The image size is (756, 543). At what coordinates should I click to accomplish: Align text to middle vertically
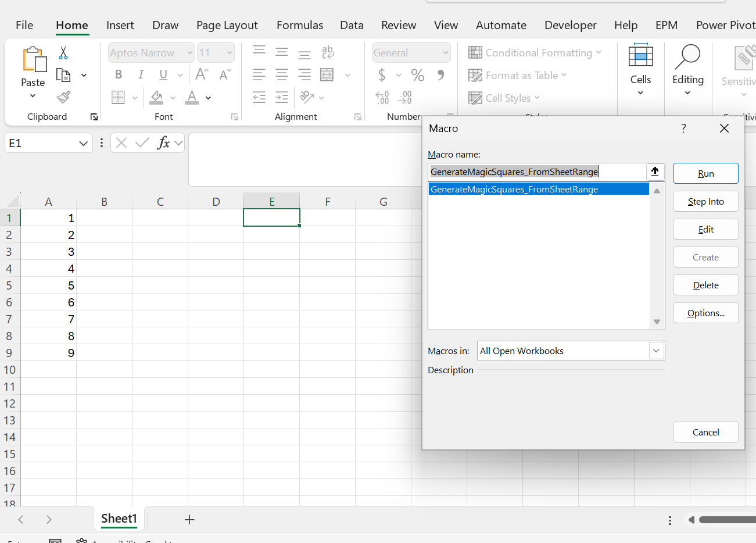[282, 52]
